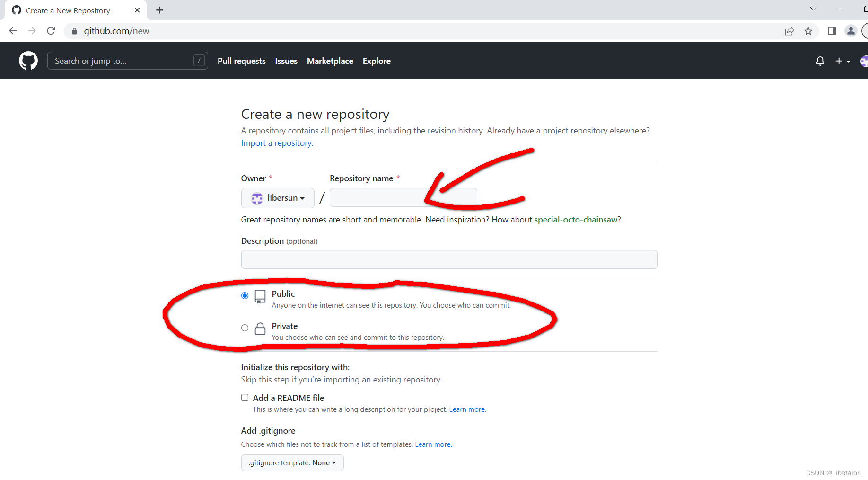
Task: Focus the Search or jump to field
Action: [128, 61]
